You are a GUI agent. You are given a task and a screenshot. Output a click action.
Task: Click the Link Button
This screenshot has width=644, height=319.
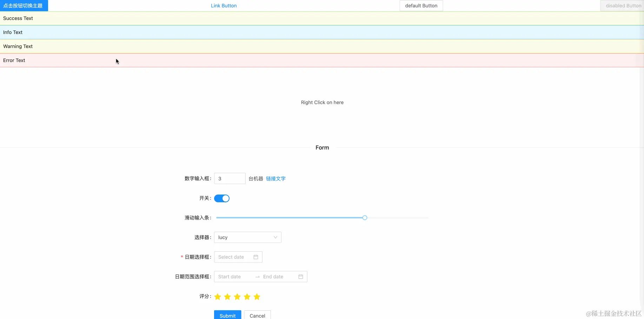tap(224, 6)
